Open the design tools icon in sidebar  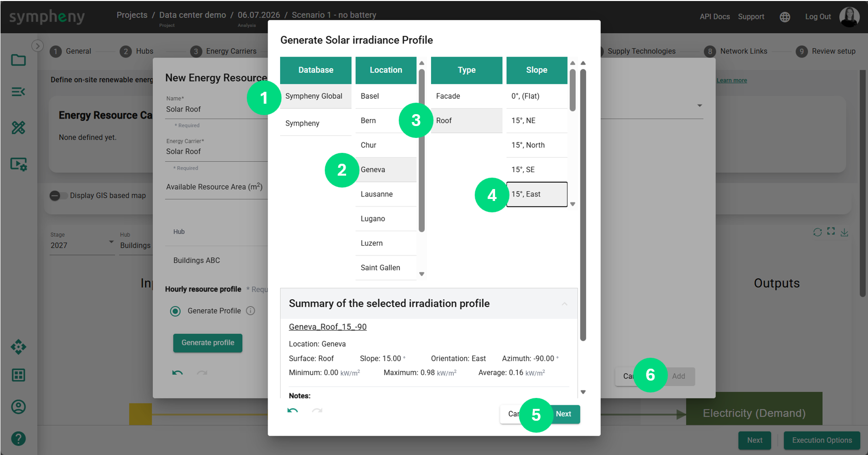[18, 128]
